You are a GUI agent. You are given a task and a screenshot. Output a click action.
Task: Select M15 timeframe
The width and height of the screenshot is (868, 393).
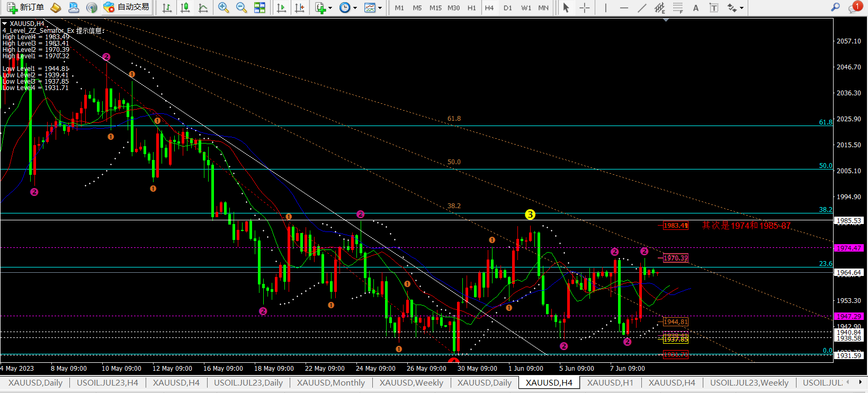[x=435, y=8]
